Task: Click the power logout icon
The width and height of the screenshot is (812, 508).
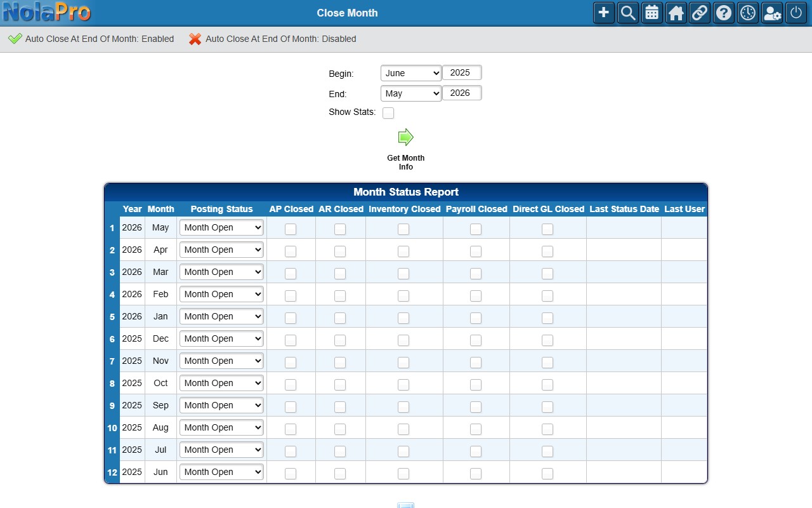Action: pyautogui.click(x=796, y=13)
